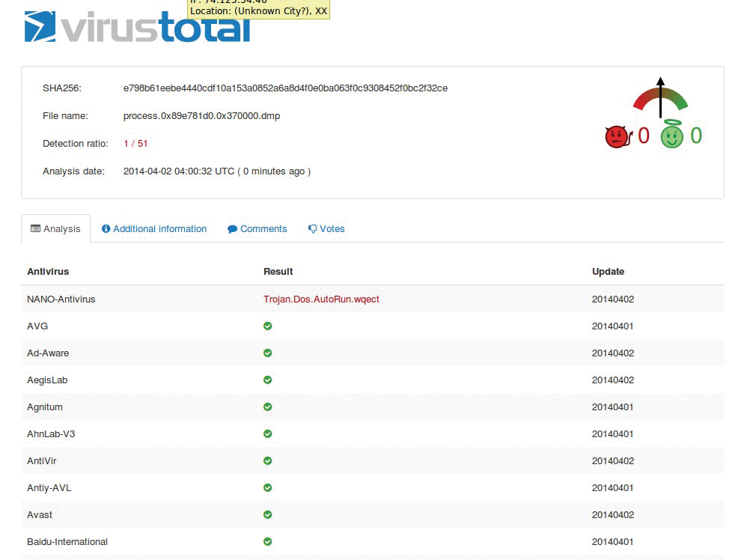The image size is (750, 560).
Task: Select the green check icon for Baidu-International
Action: pos(267,541)
